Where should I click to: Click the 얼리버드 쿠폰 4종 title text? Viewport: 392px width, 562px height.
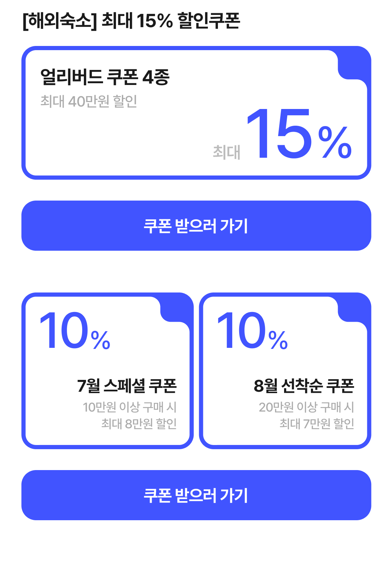point(105,77)
